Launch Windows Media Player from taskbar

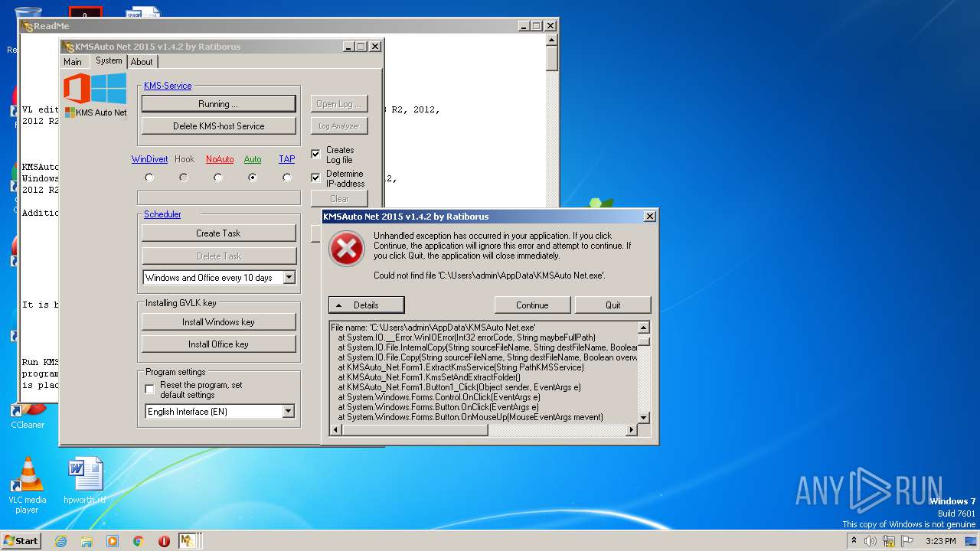(113, 541)
